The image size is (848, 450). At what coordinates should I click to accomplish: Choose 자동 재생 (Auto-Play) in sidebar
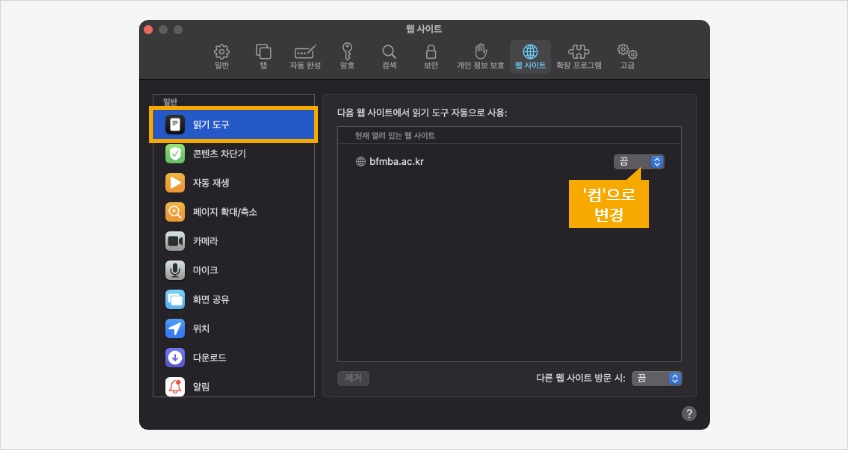point(234,183)
